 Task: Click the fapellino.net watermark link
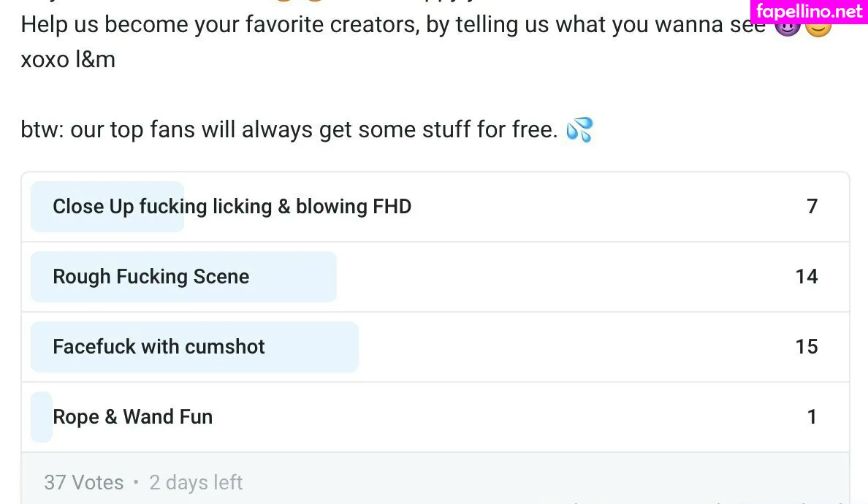809,12
